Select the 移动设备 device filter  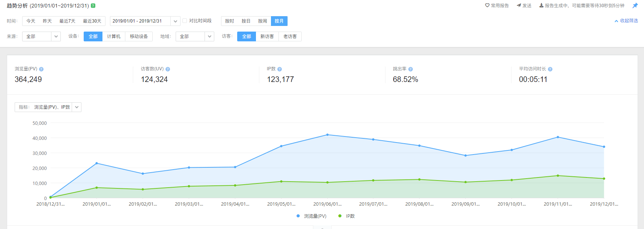point(138,36)
